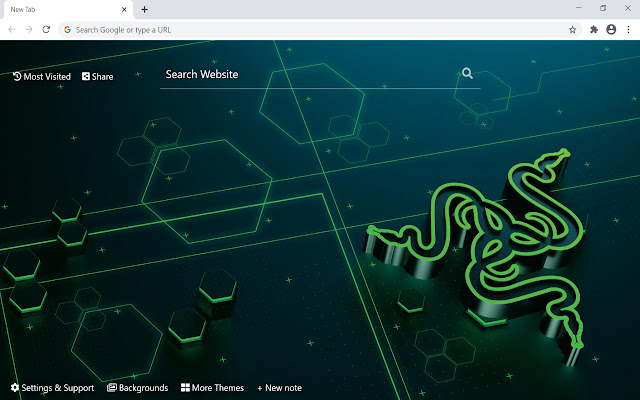This screenshot has height=400, width=640.
Task: Submit search with magnifying glass icon
Action: (467, 73)
